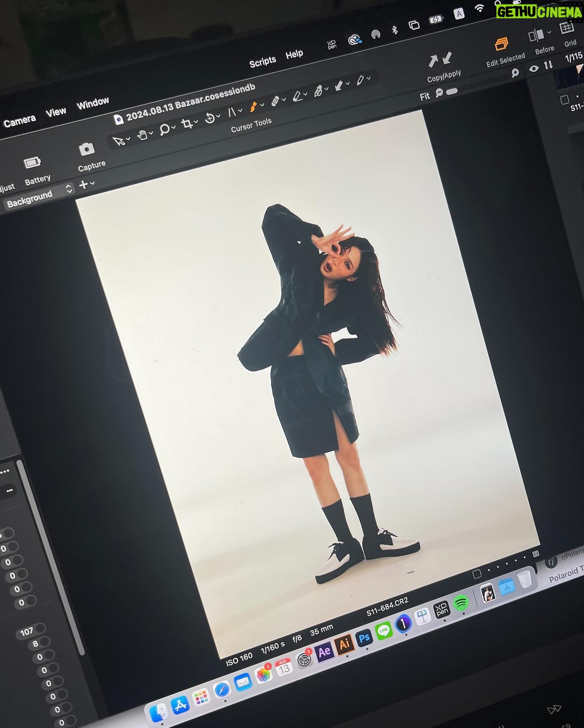Select the Loupe magnifier cursor tool

(164, 129)
